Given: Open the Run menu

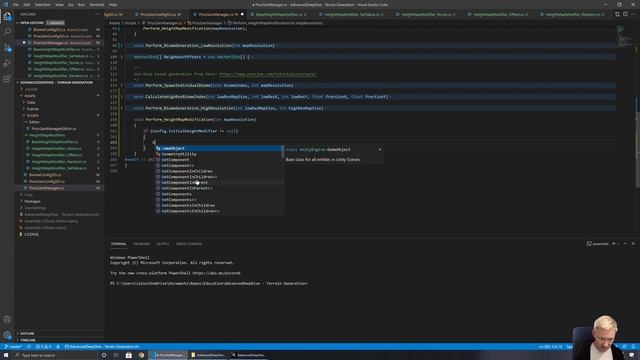Looking at the screenshot, I should pyautogui.click(x=81, y=4).
